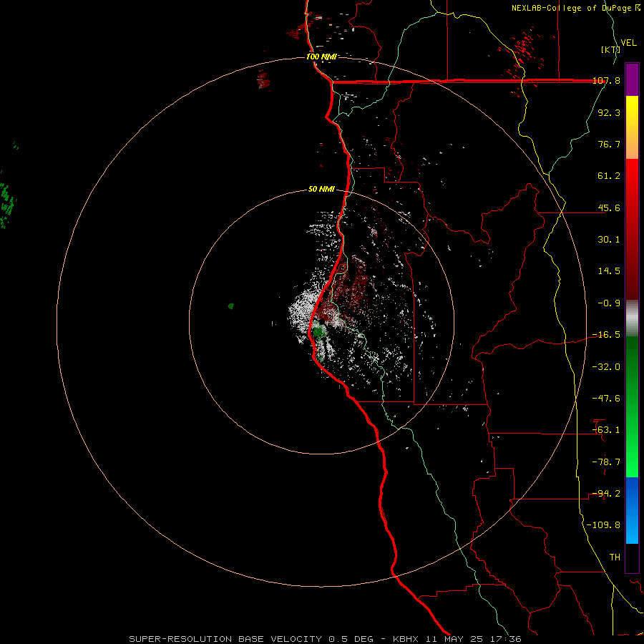Click the yellow-orange segment of the color bar

[632, 127]
